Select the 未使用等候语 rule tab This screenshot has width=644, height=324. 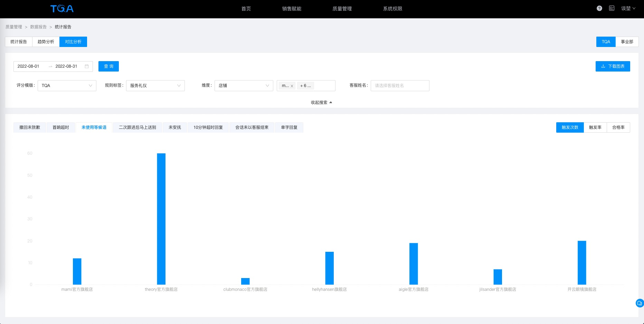pos(94,127)
